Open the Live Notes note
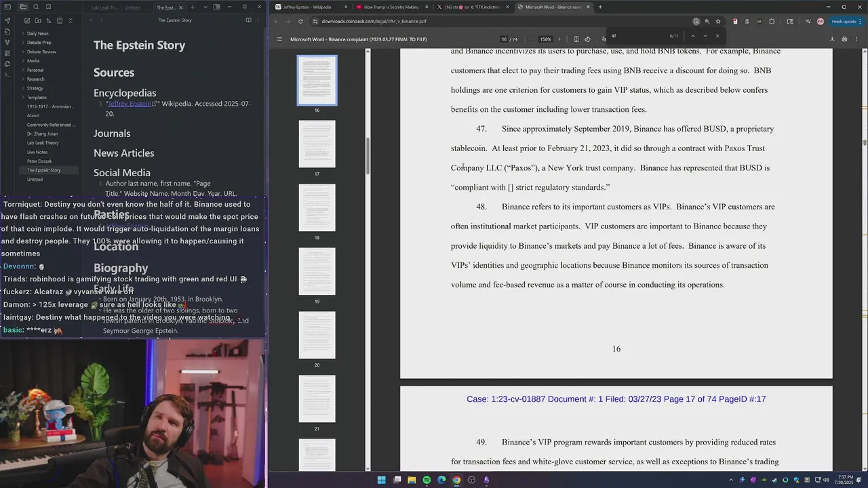This screenshot has height=488, width=868. [x=37, y=152]
